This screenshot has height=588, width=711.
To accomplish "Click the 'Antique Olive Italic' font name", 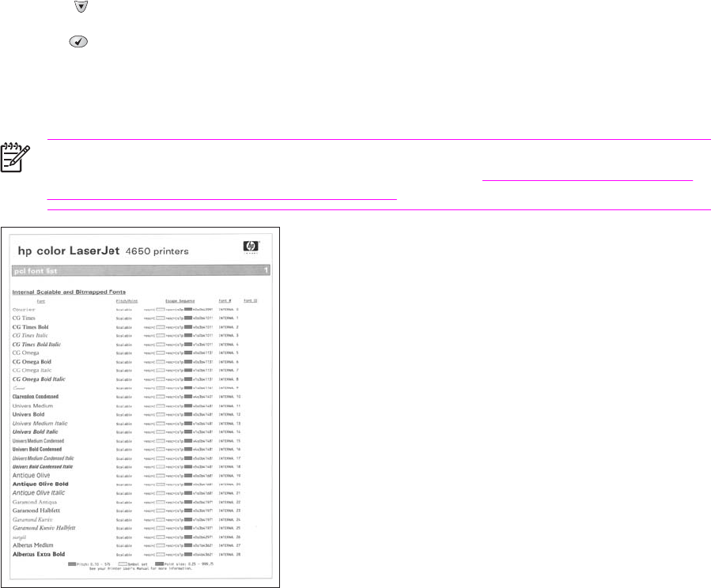I will click(x=39, y=493).
